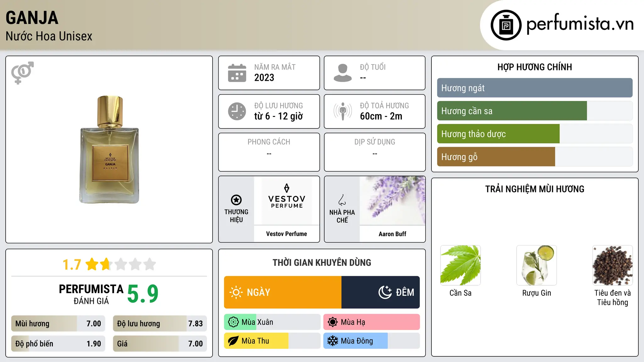The width and height of the screenshot is (644, 362).
Task: Open the Ganja Elixir bottle image
Action: tap(109, 150)
